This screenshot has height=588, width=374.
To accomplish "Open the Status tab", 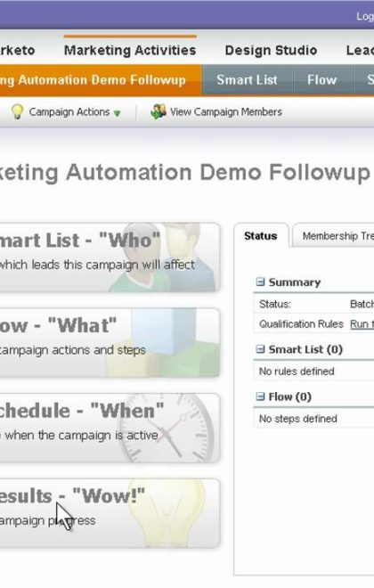I will coord(260,235).
